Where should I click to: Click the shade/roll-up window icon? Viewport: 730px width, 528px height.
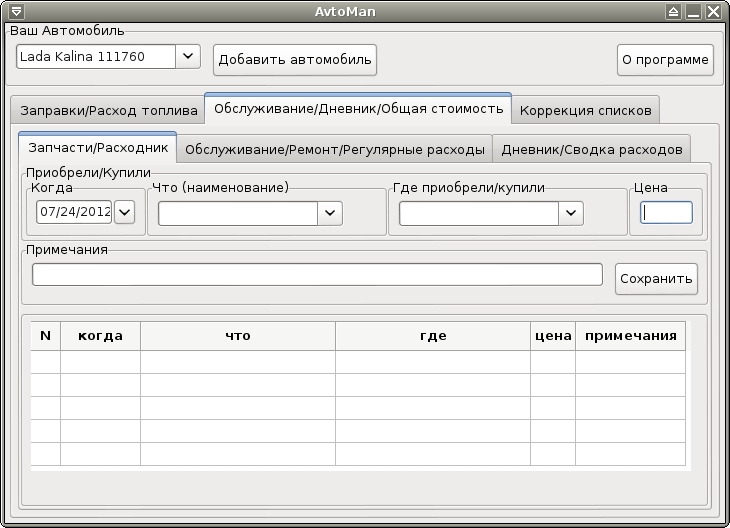[674, 11]
